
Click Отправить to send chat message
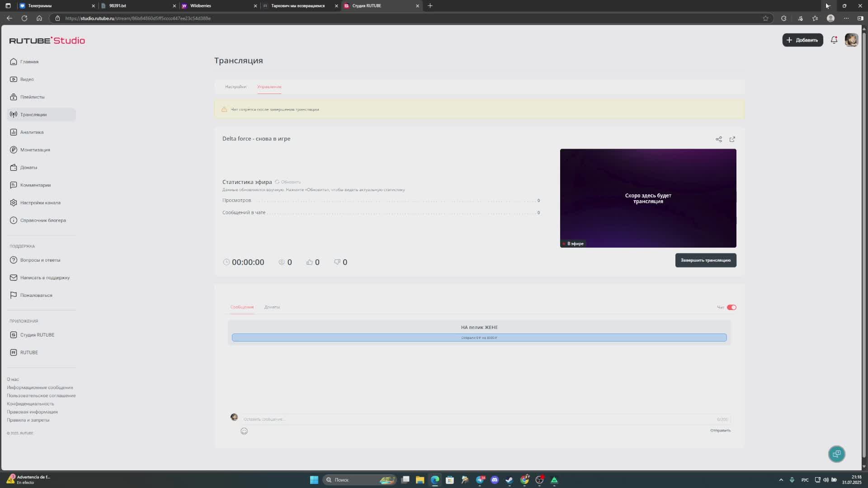[720, 431]
